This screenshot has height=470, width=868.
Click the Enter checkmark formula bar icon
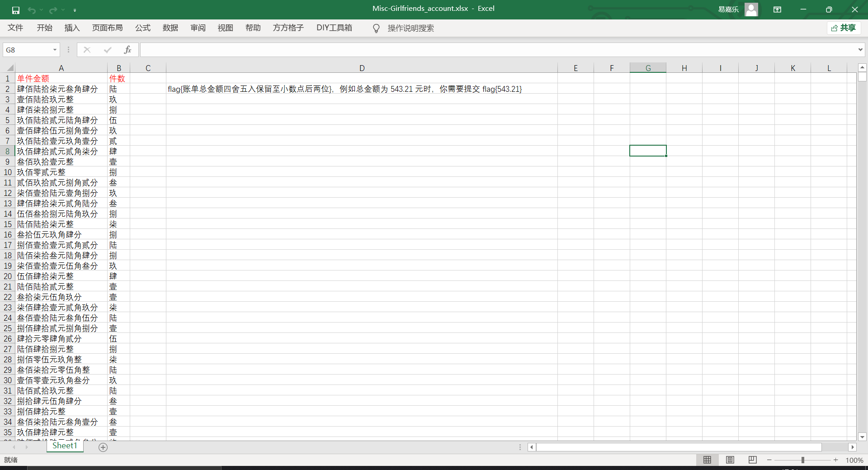107,50
